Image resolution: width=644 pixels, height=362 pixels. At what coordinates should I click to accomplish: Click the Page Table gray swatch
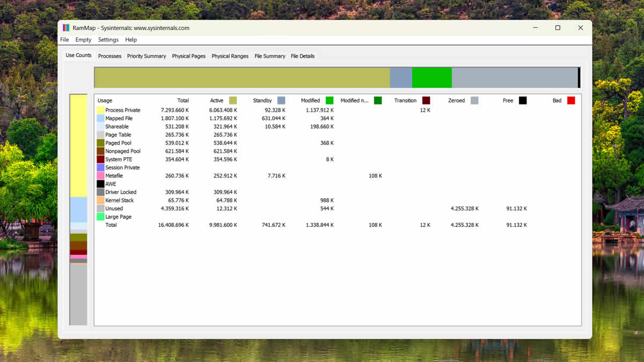[100, 135]
